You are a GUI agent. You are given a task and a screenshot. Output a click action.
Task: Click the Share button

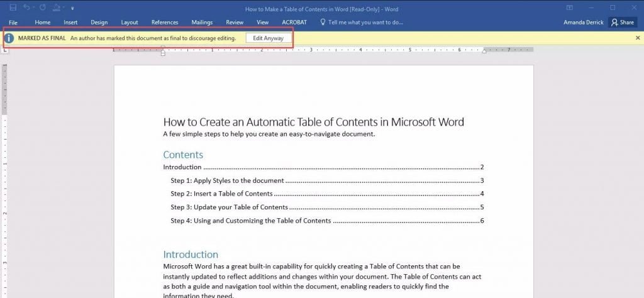click(x=622, y=22)
